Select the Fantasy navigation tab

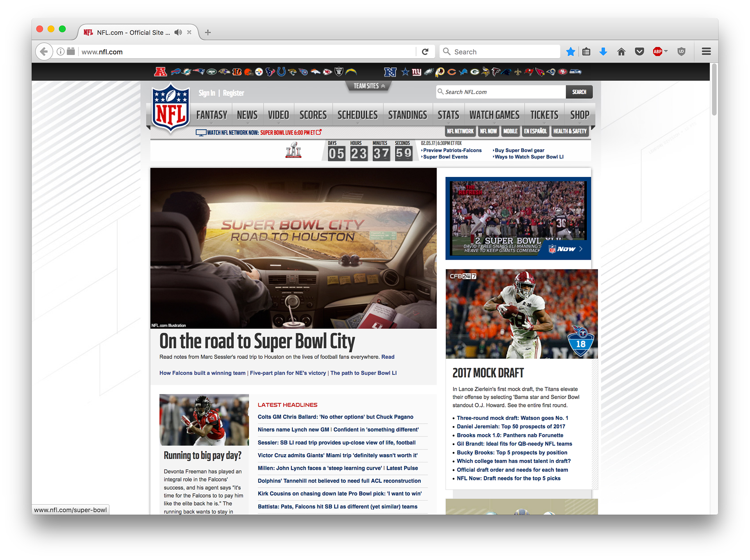click(x=211, y=115)
